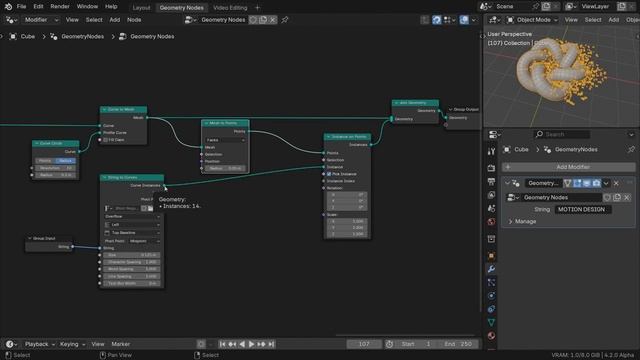Toggle node editor snapping
The width and height of the screenshot is (640, 360).
(436, 20)
